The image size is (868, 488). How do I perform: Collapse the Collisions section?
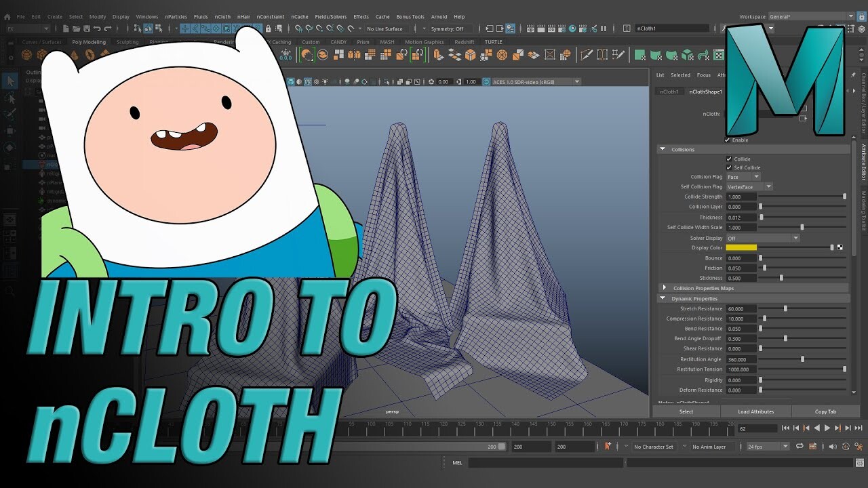(663, 149)
